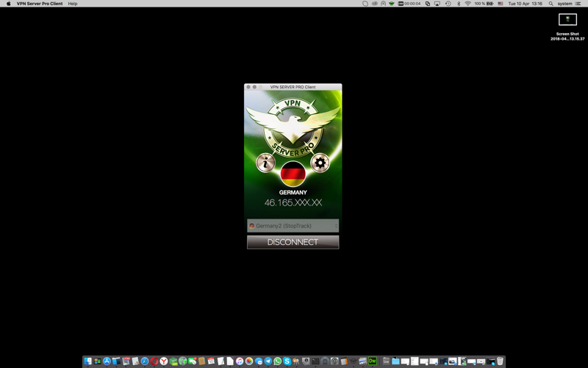Click the US flag input source icon
588x368 pixels.
[501, 4]
